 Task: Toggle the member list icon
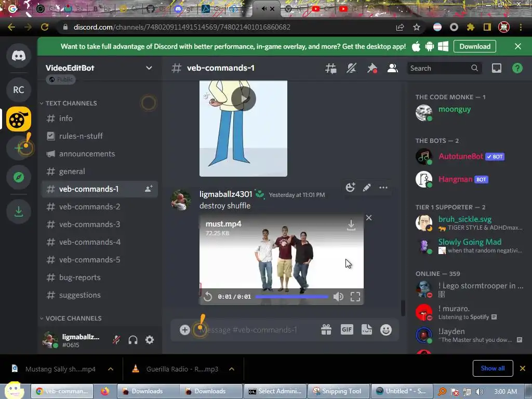pos(393,69)
